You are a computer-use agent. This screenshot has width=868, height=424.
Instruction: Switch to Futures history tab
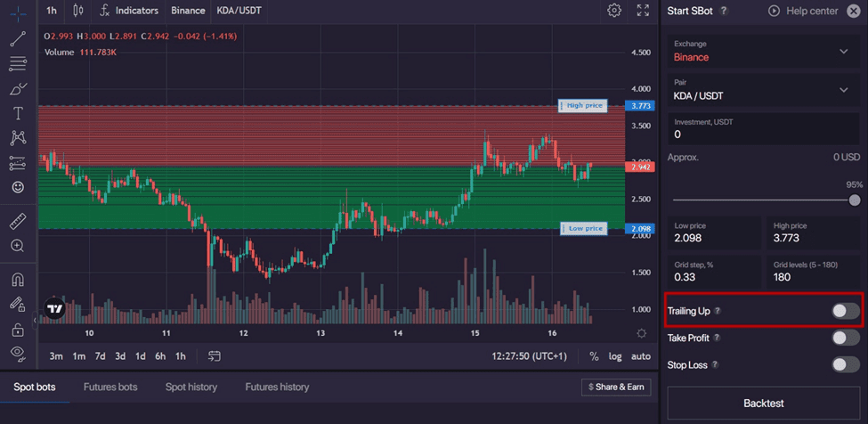[277, 387]
